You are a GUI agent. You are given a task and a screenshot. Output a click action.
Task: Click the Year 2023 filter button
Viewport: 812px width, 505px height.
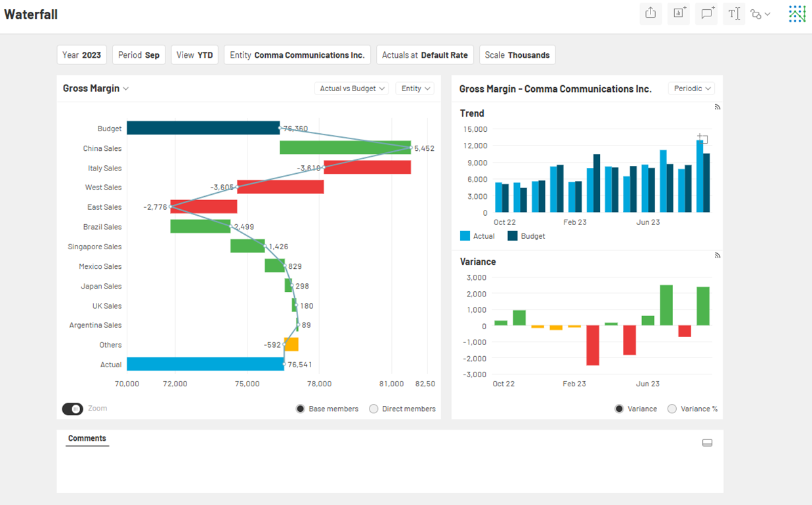[81, 55]
